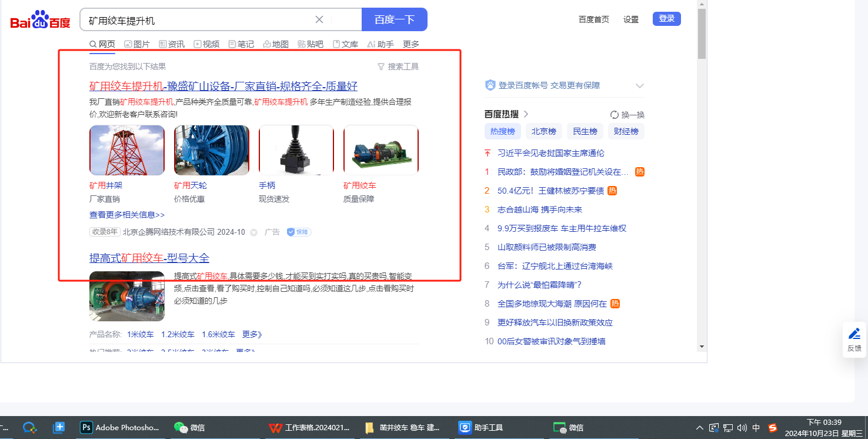868x439 pixels.
Task: Click the 矿用天轮 blue wheel thumbnail
Action: point(212,150)
